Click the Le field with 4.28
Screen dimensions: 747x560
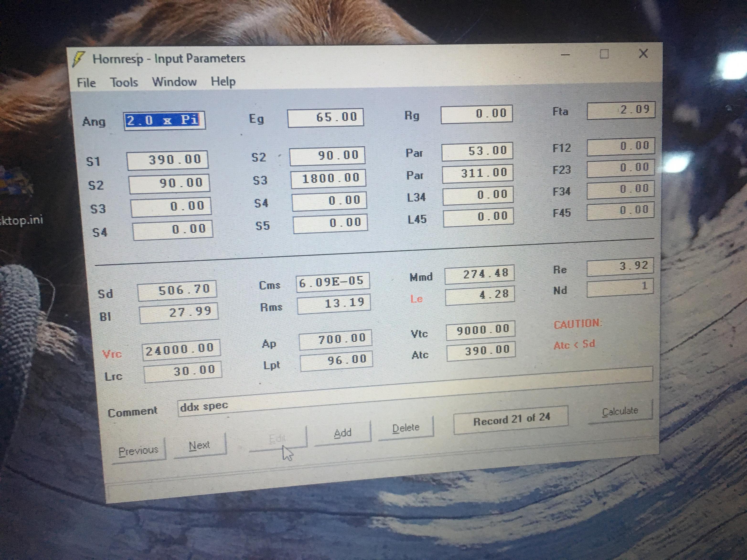[480, 296]
